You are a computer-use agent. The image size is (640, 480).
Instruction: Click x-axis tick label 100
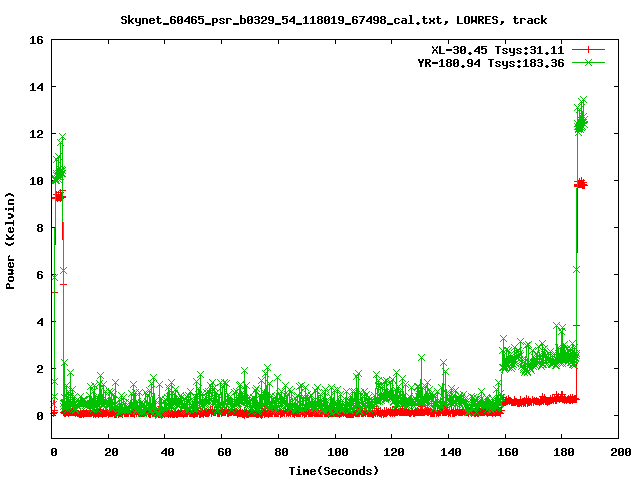click(338, 452)
